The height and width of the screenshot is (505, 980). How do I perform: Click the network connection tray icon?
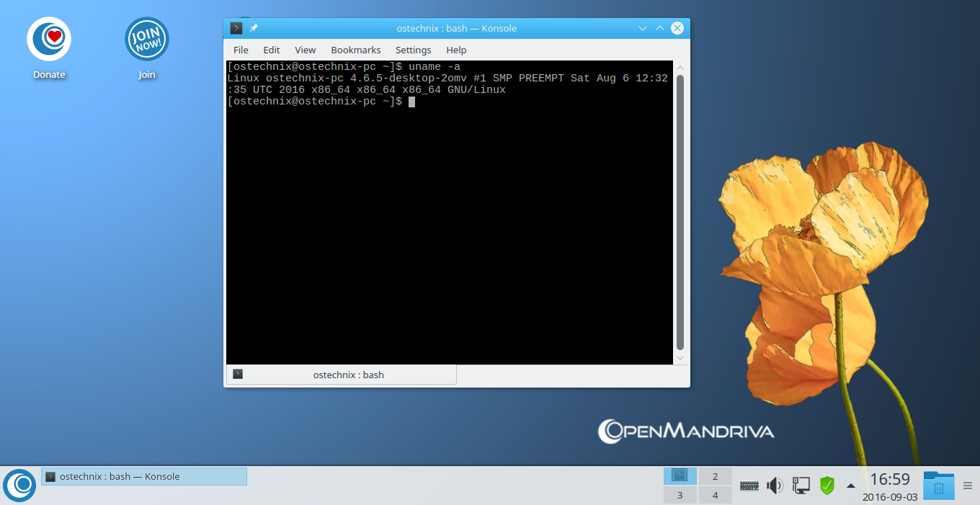click(x=801, y=485)
